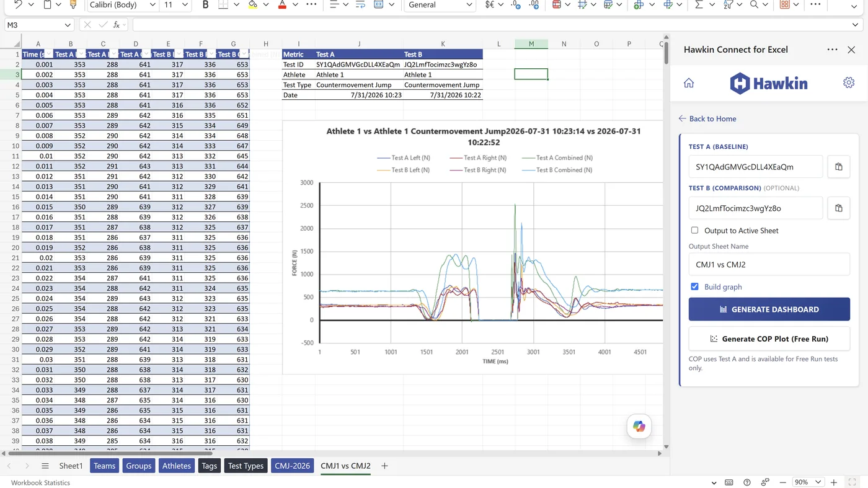Switch to the Test Types sheet tab
Screen dimensions: 868x488
point(246,466)
